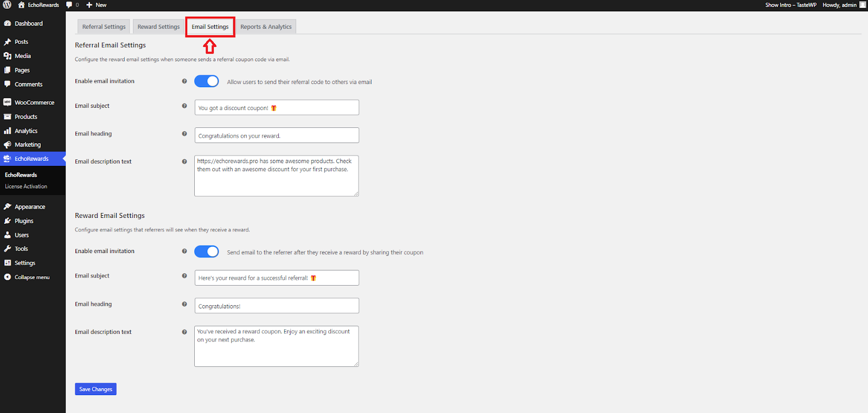Open the Plugins sidebar icon
The height and width of the screenshot is (413, 868).
click(x=8, y=221)
